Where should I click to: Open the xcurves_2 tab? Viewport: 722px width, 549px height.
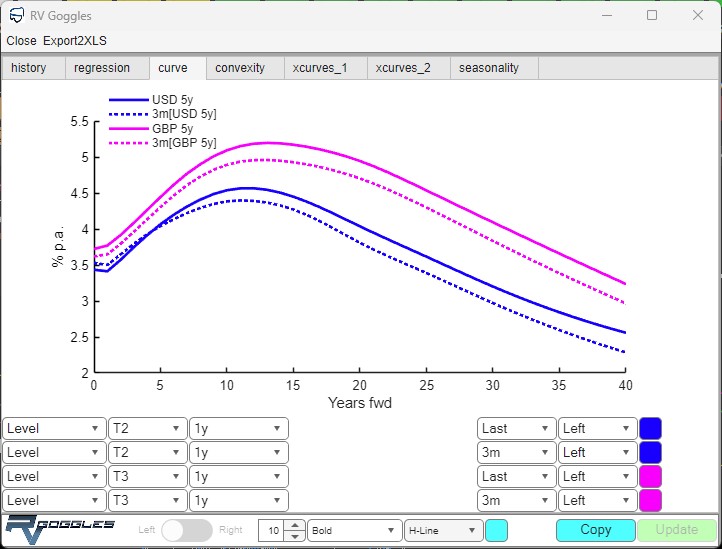pos(408,68)
